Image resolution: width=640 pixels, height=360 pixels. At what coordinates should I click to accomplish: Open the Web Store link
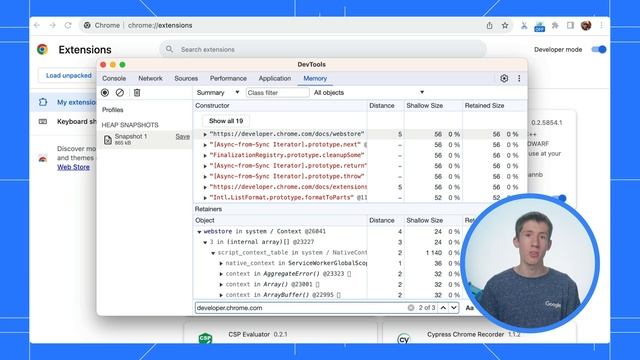coord(73,167)
